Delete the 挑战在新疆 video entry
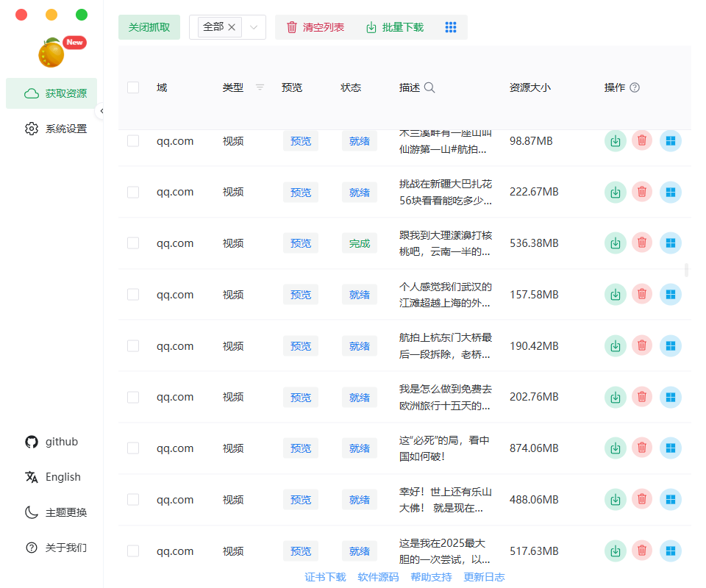Image resolution: width=706 pixels, height=588 pixels. coord(641,192)
